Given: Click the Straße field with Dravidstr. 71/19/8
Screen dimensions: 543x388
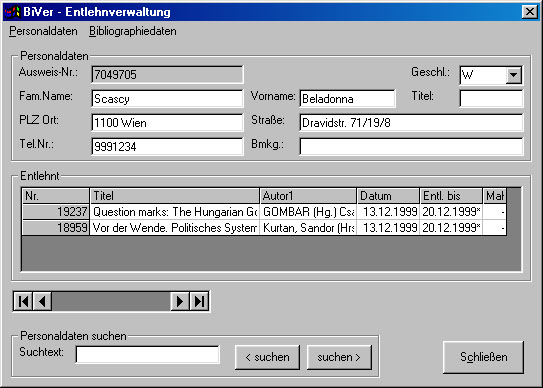Looking at the screenshot, I should point(411,123).
